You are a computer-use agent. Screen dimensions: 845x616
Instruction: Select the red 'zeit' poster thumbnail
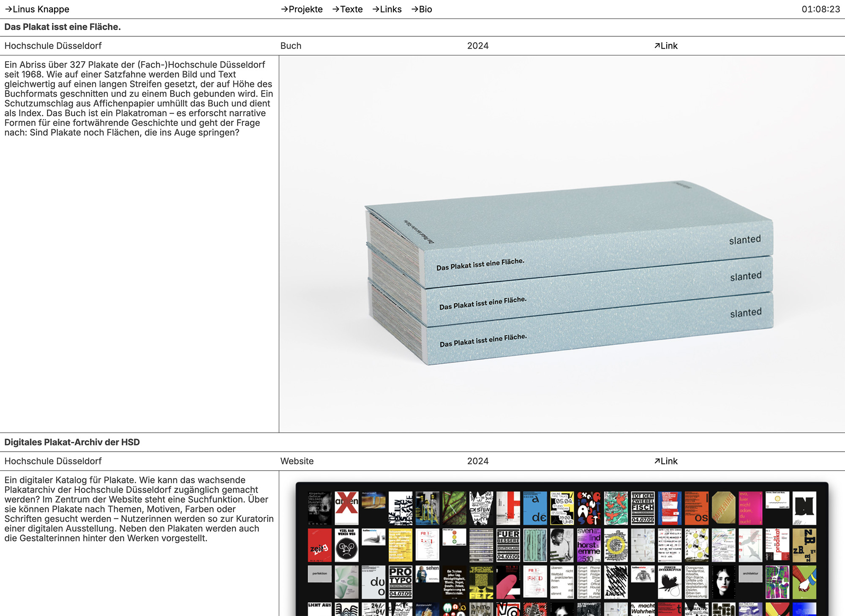320,545
